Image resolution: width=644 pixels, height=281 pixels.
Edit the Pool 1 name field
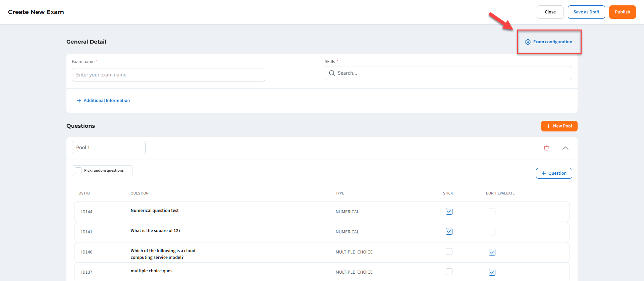click(109, 148)
